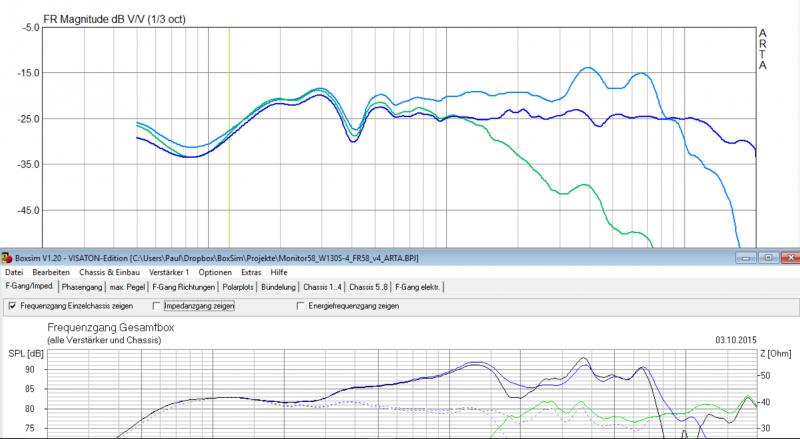This screenshot has height=439, width=800.
Task: Click the -15.0 axis value in ARTA graph
Action: pos(30,73)
